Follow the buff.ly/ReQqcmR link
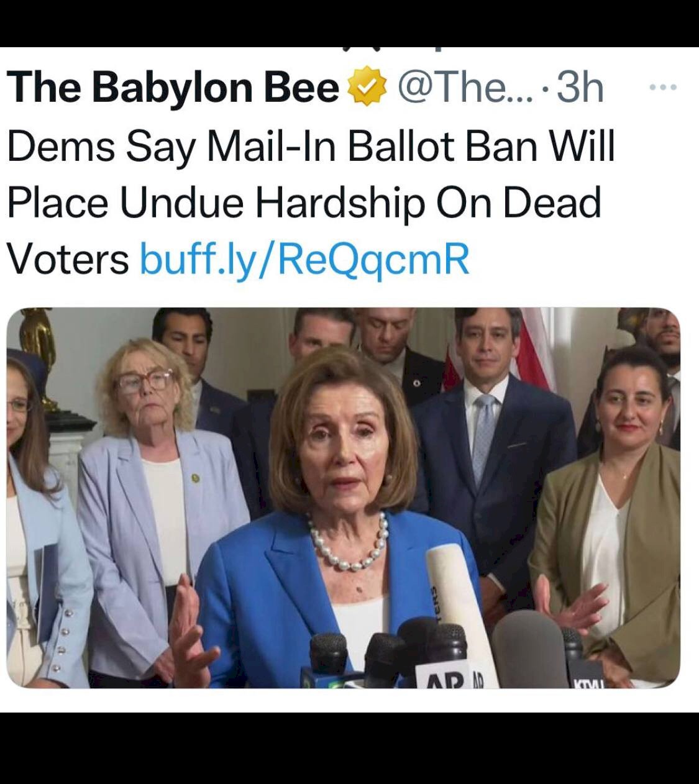This screenshot has height=784, width=699. point(304,258)
